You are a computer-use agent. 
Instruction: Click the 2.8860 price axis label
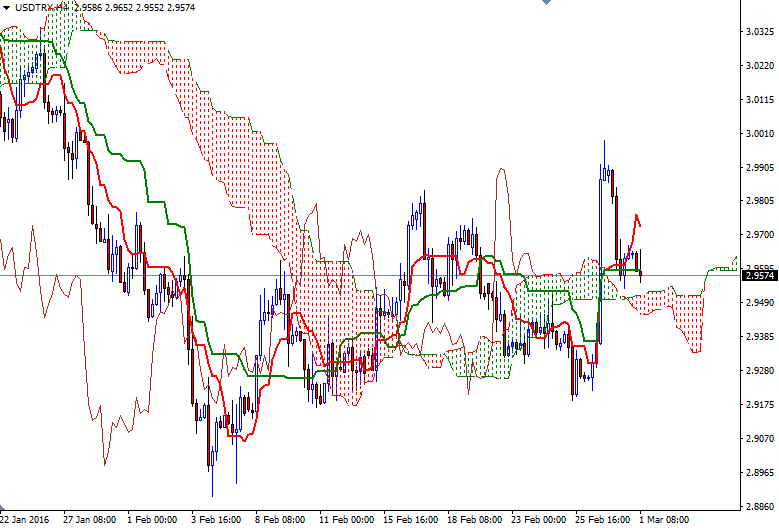(760, 506)
